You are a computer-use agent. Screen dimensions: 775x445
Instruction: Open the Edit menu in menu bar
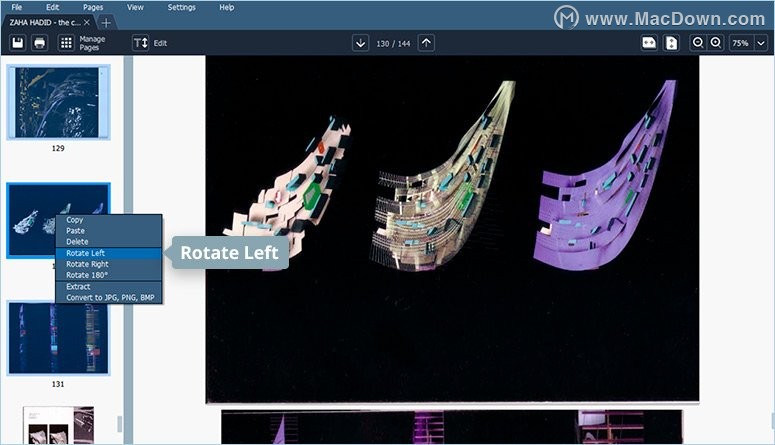pyautogui.click(x=52, y=7)
